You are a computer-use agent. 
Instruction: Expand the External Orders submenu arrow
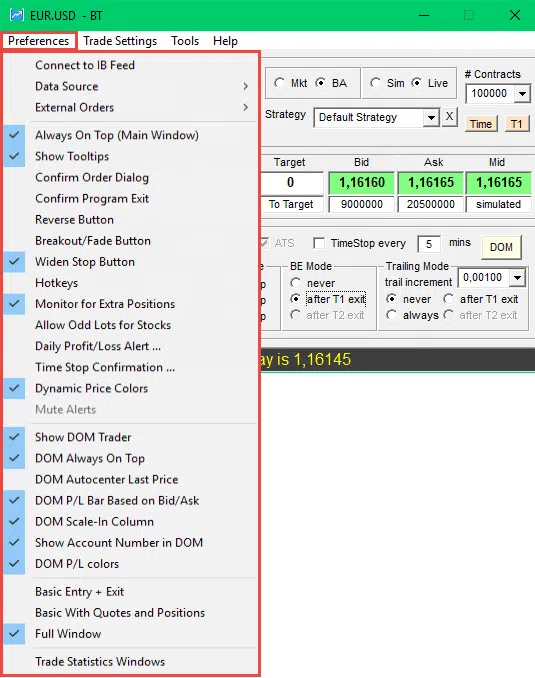click(245, 107)
